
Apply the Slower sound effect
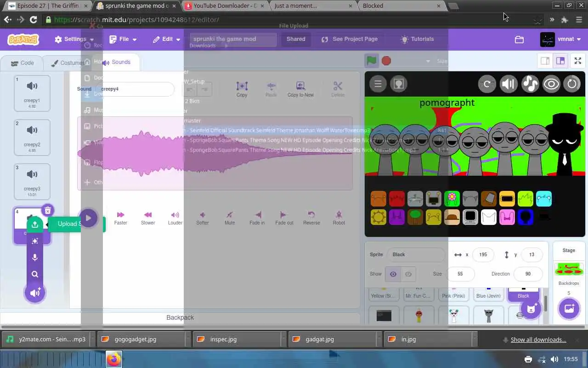[148, 218]
